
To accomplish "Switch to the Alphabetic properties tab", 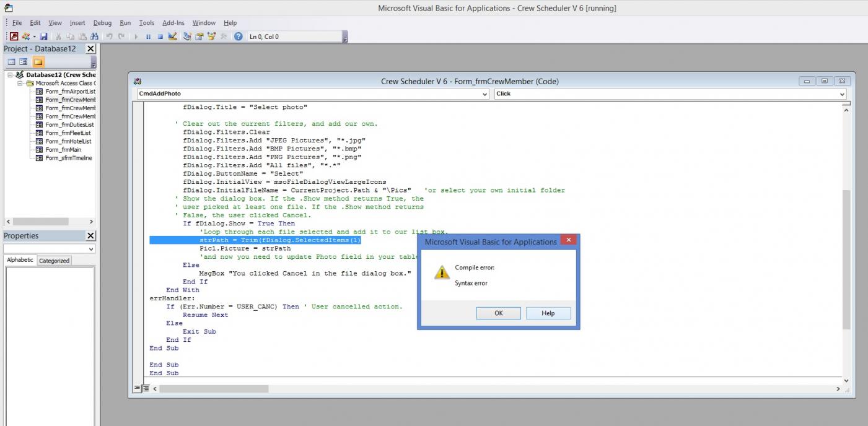I will point(20,260).
